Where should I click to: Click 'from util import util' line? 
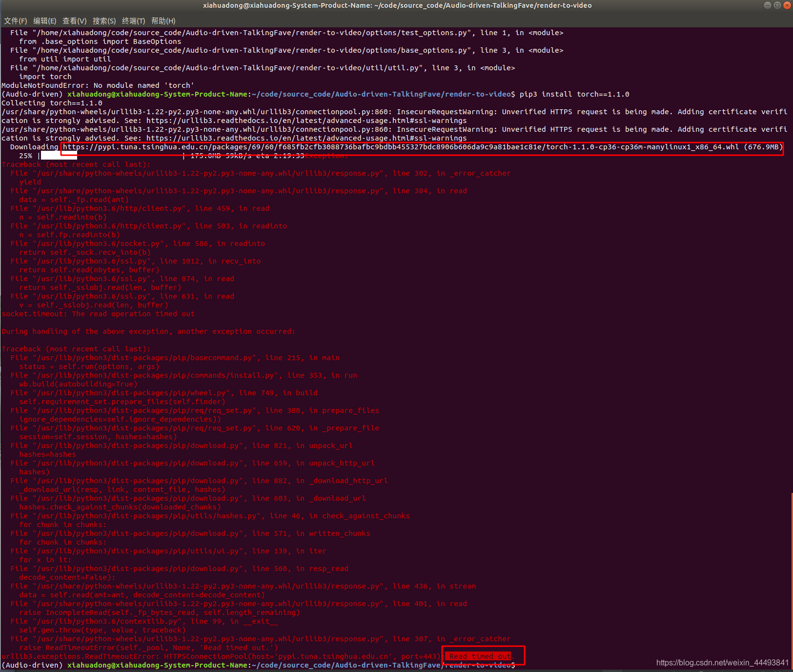click(65, 59)
